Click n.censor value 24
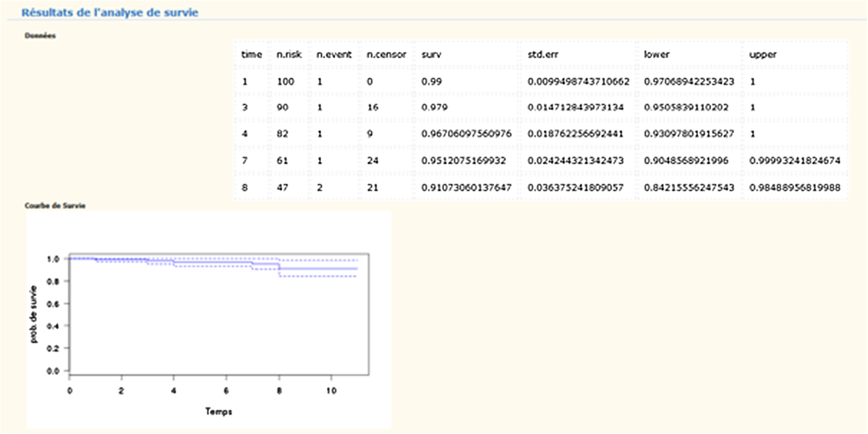 coord(372,160)
